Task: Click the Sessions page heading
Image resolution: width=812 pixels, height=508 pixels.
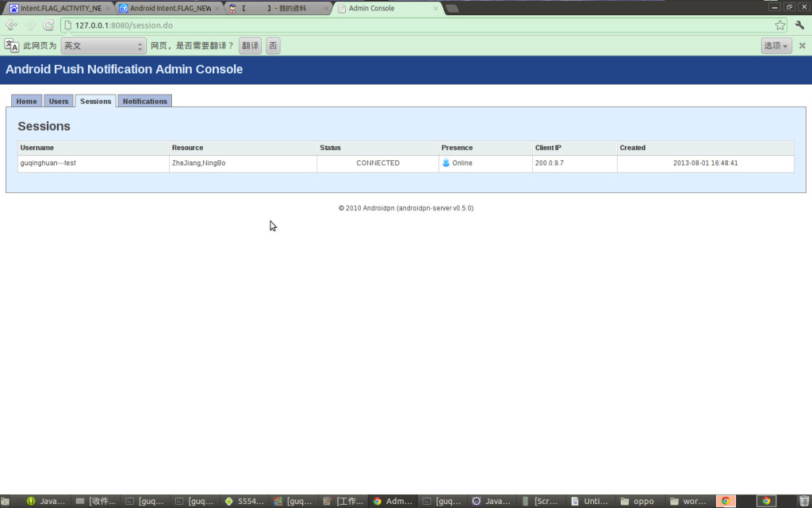Action: (x=44, y=126)
